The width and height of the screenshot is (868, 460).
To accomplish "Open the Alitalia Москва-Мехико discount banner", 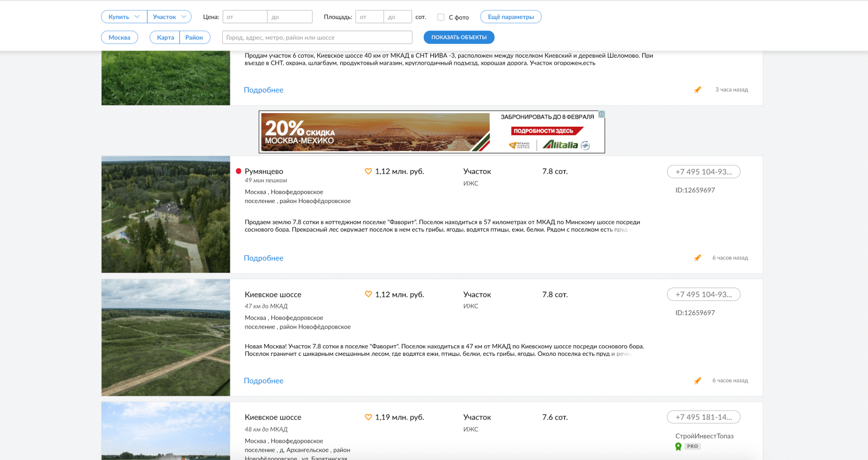I will [432, 132].
